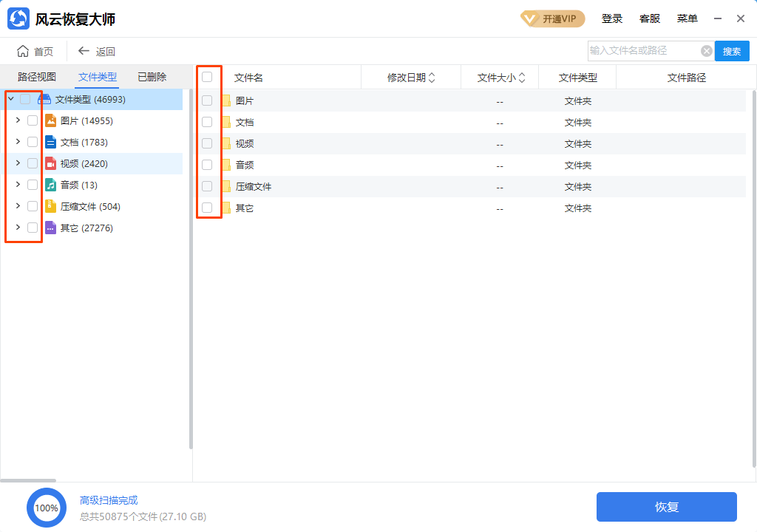Screen dimensions: 757x532
Task: Check the 其它 (27276) tree checkbox
Action: (x=33, y=228)
